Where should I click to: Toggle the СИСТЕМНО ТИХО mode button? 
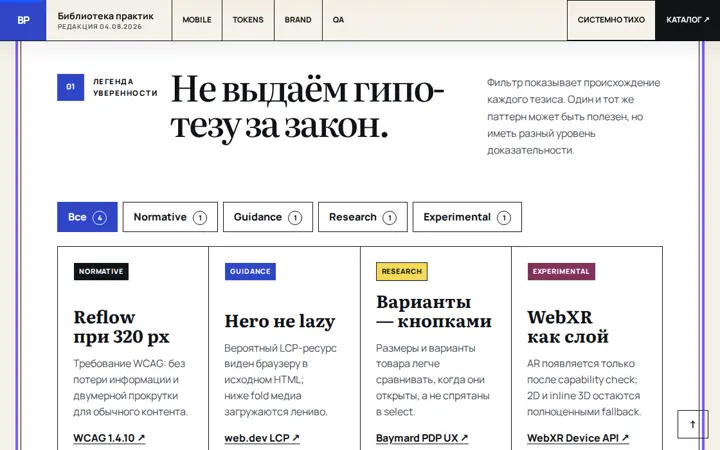[x=611, y=20]
